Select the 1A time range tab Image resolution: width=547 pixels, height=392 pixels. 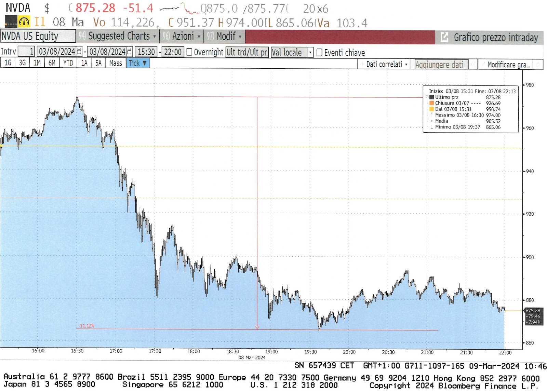(x=84, y=63)
